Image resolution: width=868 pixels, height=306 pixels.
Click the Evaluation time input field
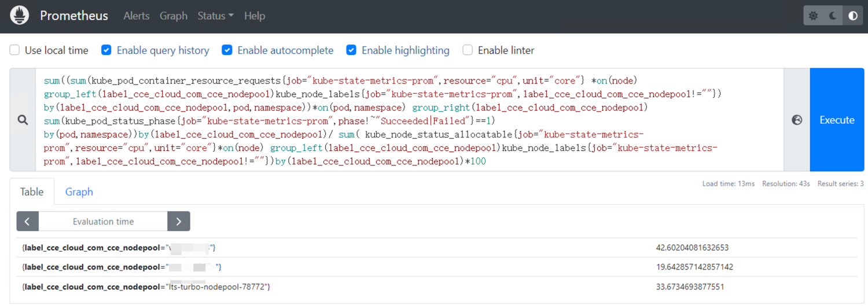click(x=103, y=221)
